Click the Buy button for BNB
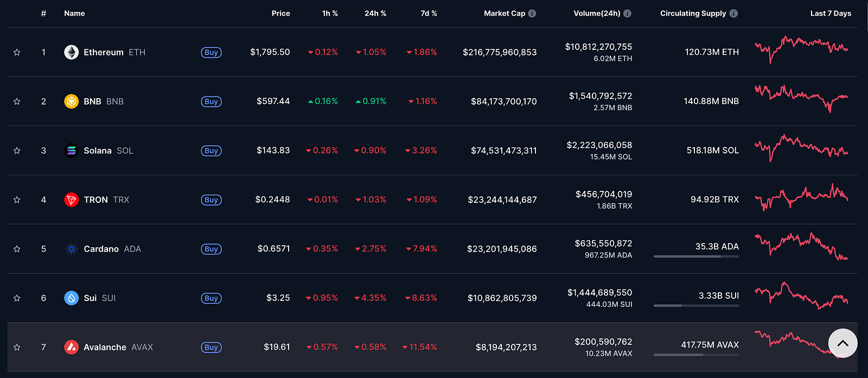This screenshot has width=868, height=378. coord(211,101)
